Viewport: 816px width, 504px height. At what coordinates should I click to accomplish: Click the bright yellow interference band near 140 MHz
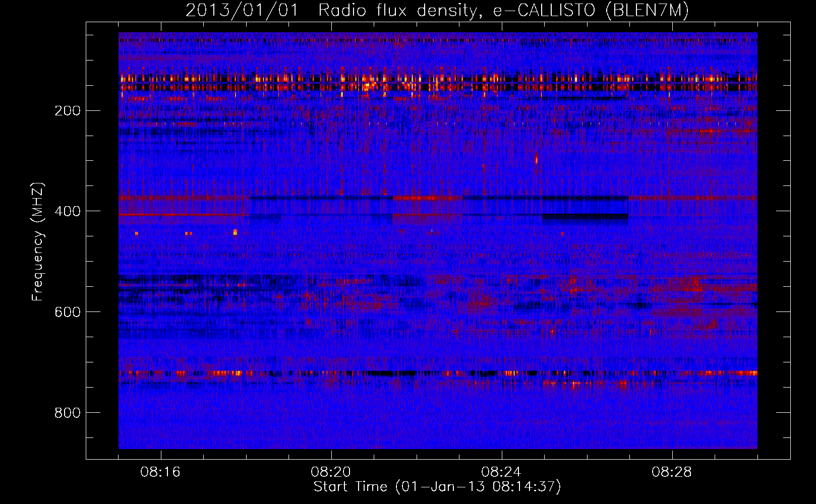point(438,79)
